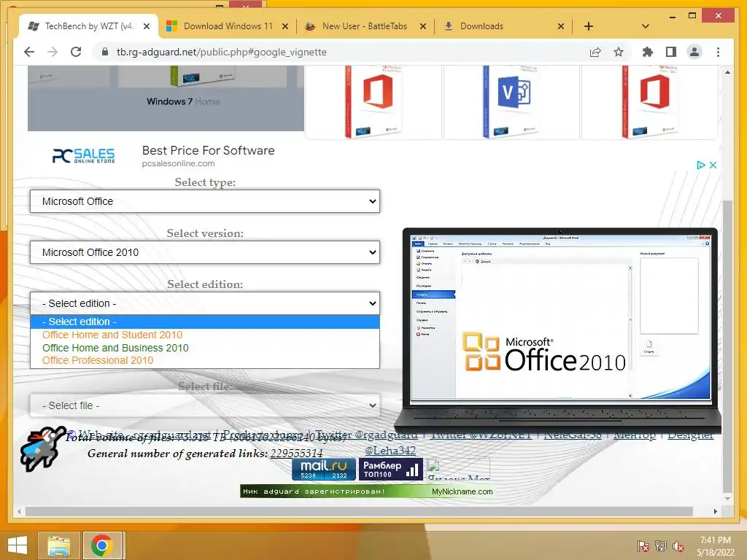Screen dimensions: 747x560
Task: Collapse the Select edition dropdown
Action: click(205, 303)
